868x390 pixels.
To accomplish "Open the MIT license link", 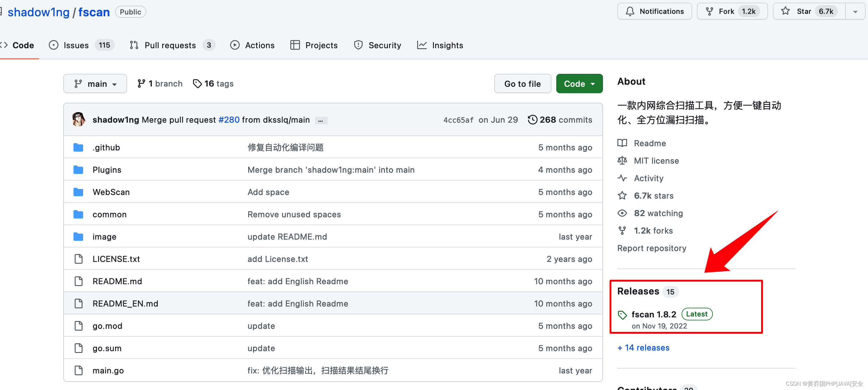I will [656, 160].
